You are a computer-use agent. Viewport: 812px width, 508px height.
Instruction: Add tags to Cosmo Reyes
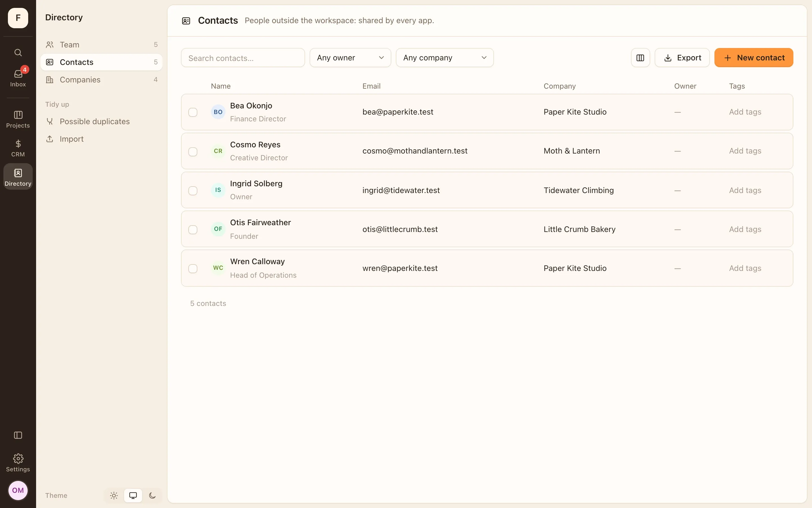(745, 151)
